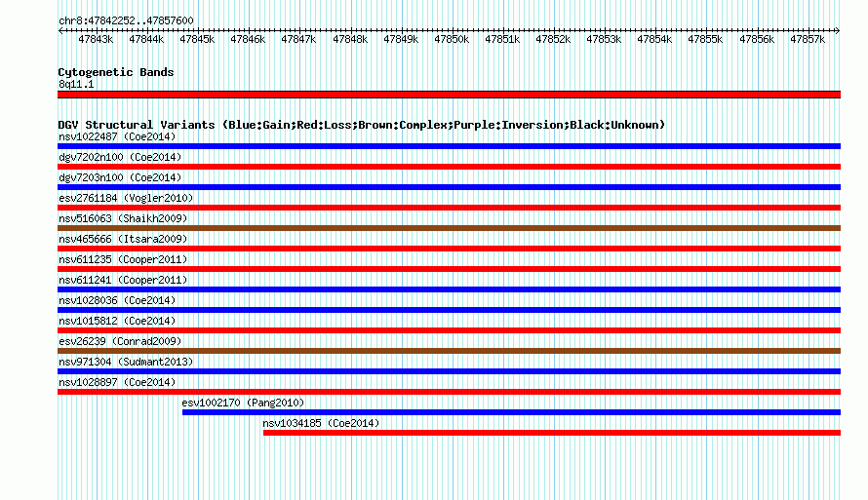Click the 47851k ruler tick label
This screenshot has width=868, height=500.
click(502, 39)
